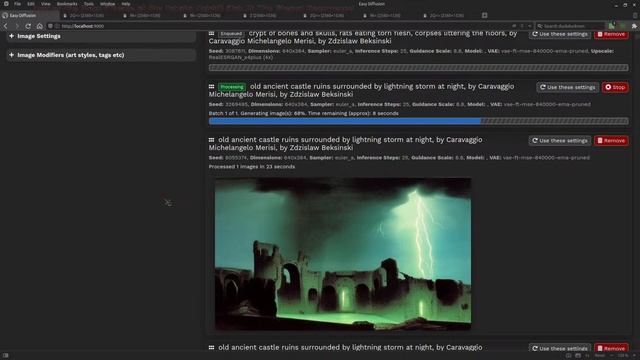Screen dimensions: 640x360
Task: Use these settings from the bottom castle task
Action: 560,348
